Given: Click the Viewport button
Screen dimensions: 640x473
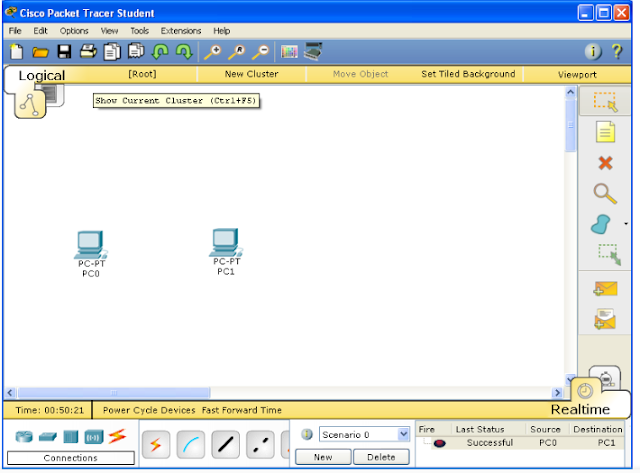Looking at the screenshot, I should tap(577, 75).
